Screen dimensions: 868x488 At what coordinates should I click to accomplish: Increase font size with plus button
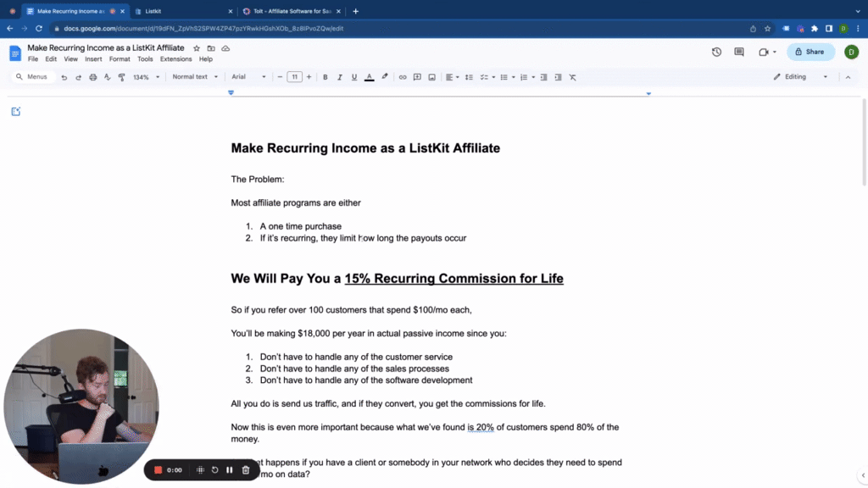[309, 77]
